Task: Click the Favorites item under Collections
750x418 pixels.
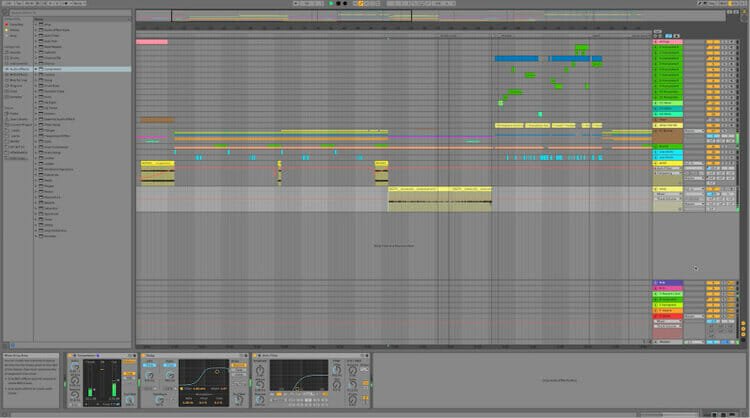Action: pos(15,24)
